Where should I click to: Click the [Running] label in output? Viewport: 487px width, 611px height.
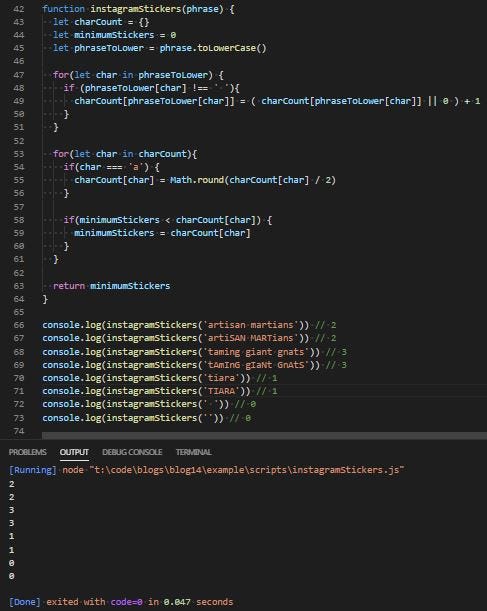coord(33,470)
